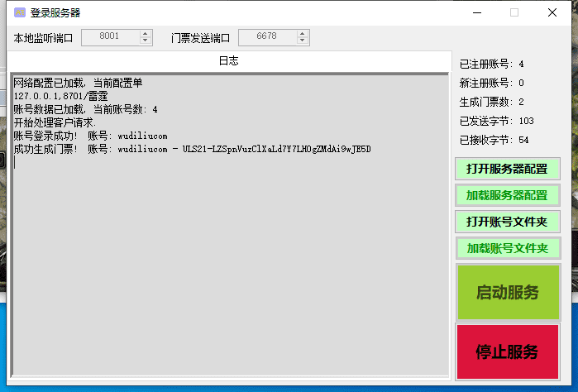Image resolution: width=578 pixels, height=392 pixels.
Task: Click the 已注册账号: 4 statistic
Action: click(x=491, y=64)
